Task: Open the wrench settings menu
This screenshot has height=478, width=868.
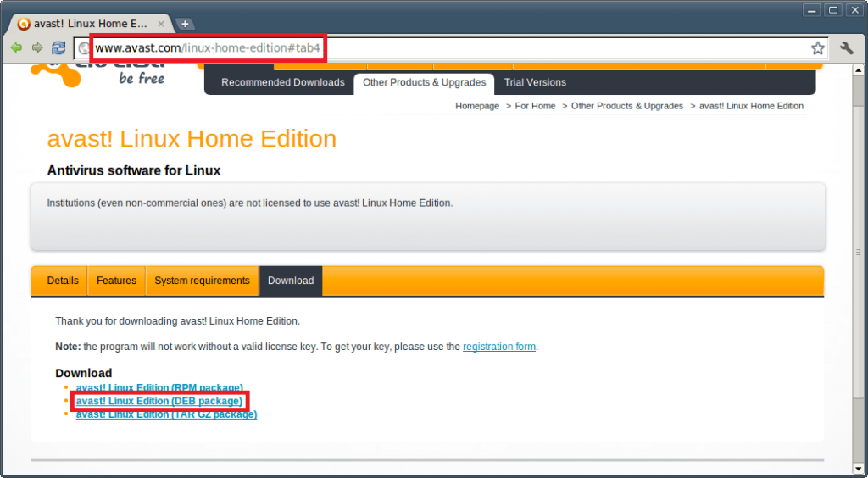Action: click(847, 48)
